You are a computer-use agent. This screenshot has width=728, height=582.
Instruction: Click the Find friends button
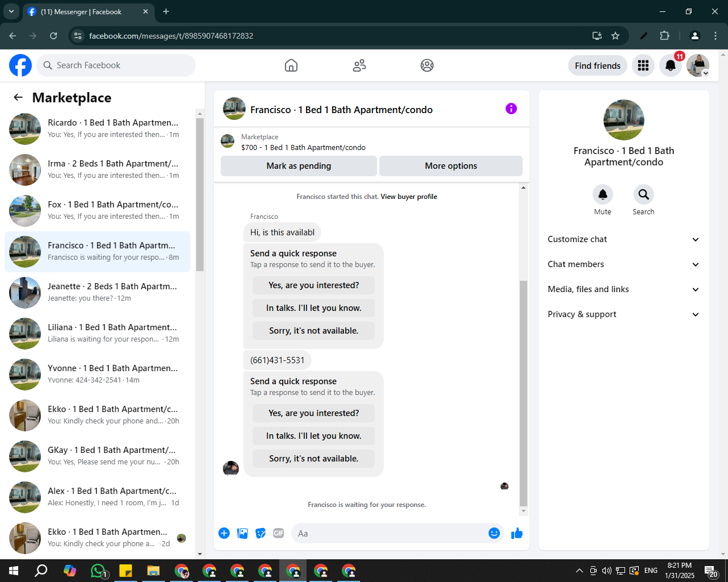coord(598,65)
